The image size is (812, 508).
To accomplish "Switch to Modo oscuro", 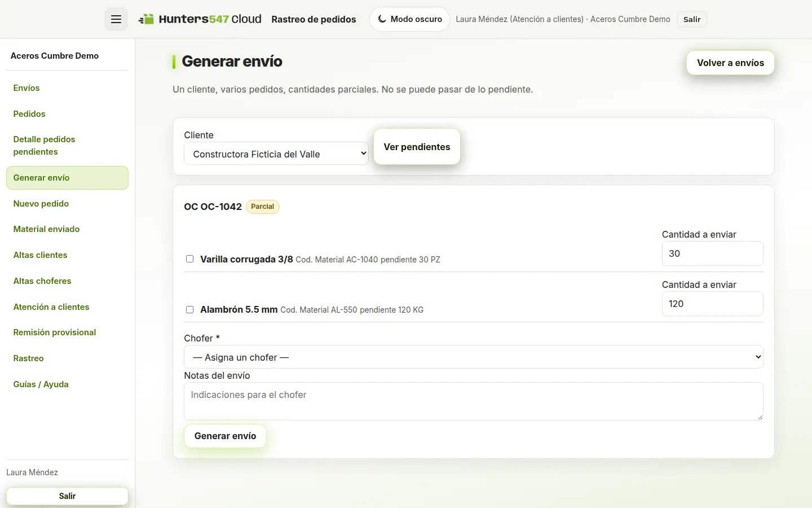I will click(410, 19).
